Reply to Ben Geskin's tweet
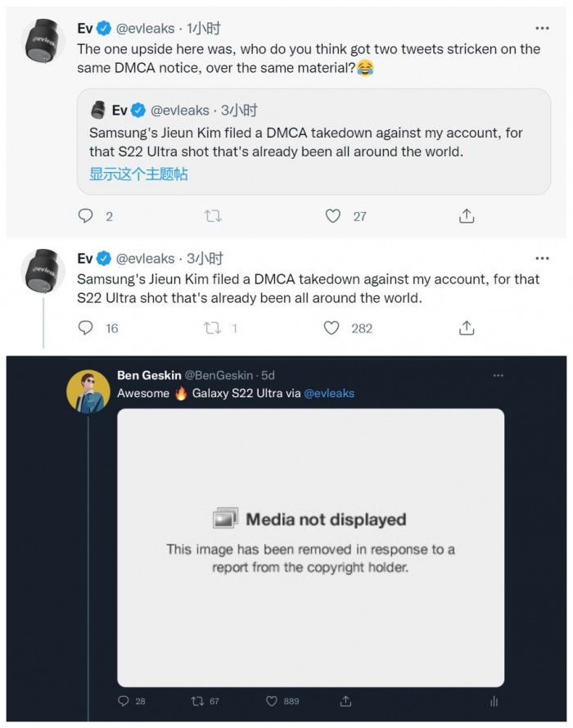Image resolution: width=573 pixels, height=728 pixels. (124, 702)
